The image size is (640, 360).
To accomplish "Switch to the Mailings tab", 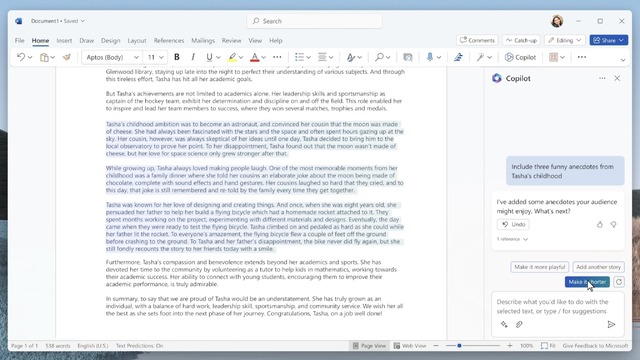I will point(203,40).
